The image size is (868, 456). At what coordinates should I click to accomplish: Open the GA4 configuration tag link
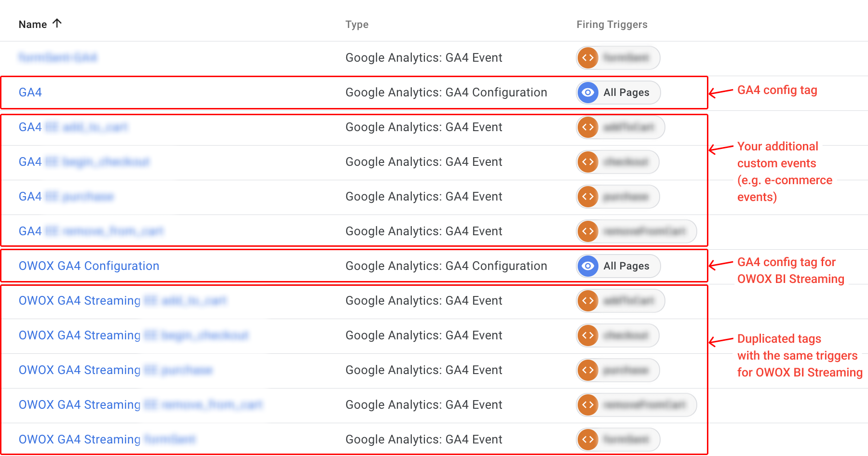(x=30, y=93)
